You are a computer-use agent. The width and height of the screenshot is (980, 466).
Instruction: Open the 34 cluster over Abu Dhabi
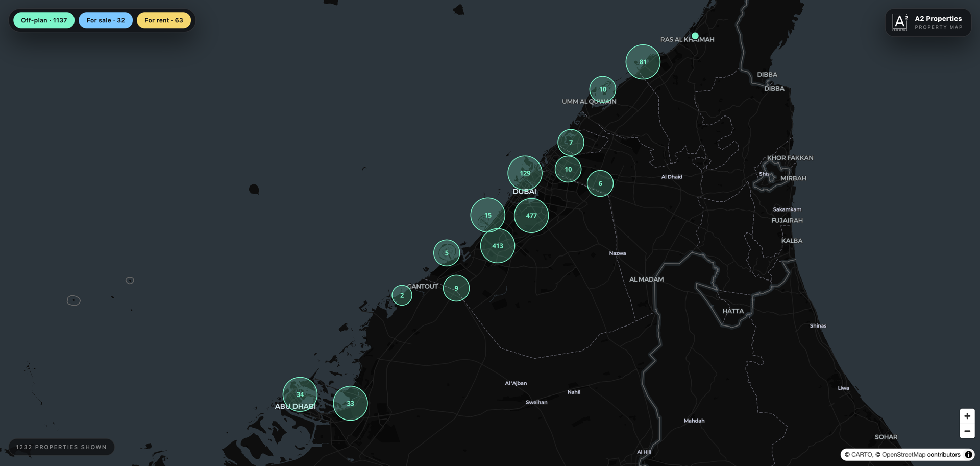pyautogui.click(x=300, y=394)
